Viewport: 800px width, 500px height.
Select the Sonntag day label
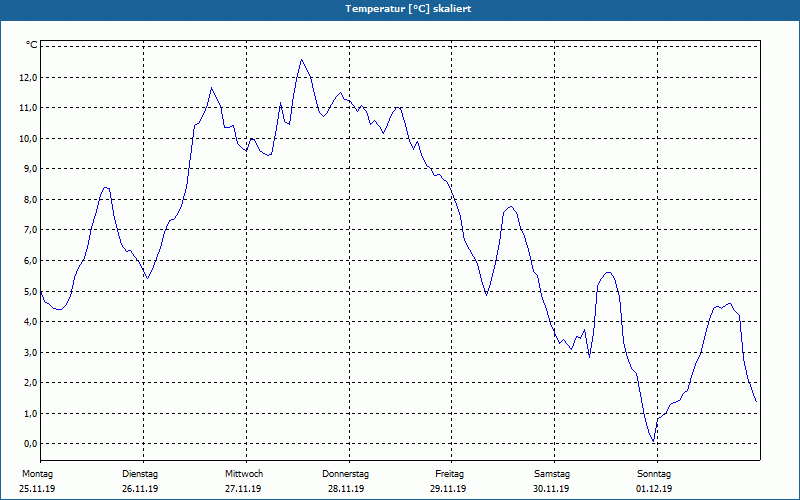click(x=654, y=474)
